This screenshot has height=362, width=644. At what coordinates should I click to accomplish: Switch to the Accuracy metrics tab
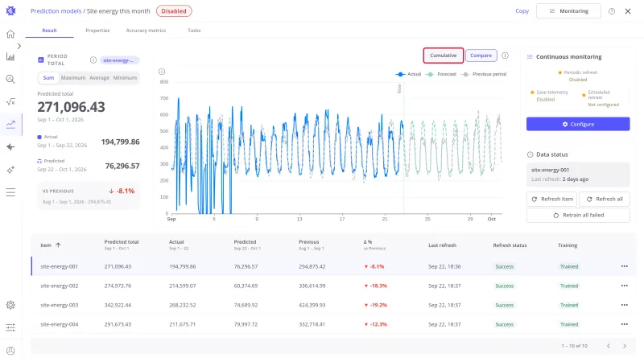click(146, 31)
